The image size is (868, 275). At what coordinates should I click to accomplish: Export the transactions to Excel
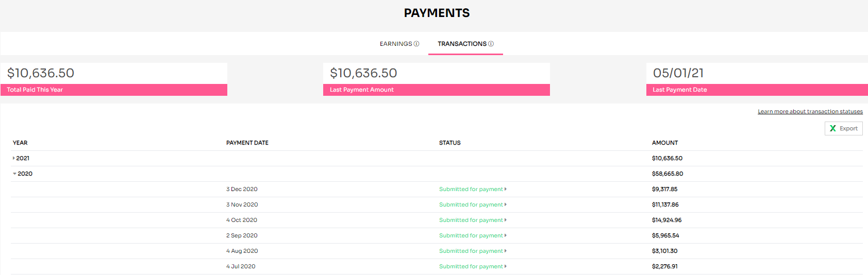(844, 128)
